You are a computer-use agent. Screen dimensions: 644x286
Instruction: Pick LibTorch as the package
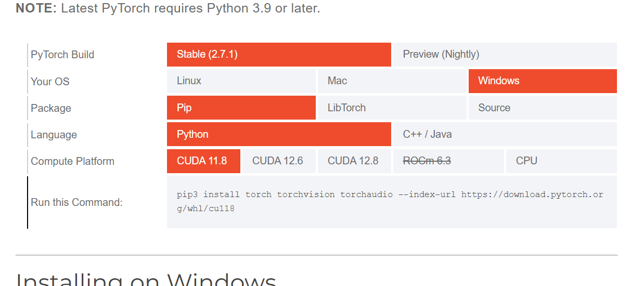point(392,108)
